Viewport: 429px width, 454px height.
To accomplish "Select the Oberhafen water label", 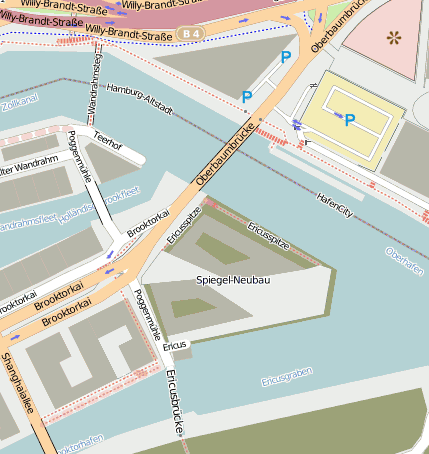I will pos(405,261).
